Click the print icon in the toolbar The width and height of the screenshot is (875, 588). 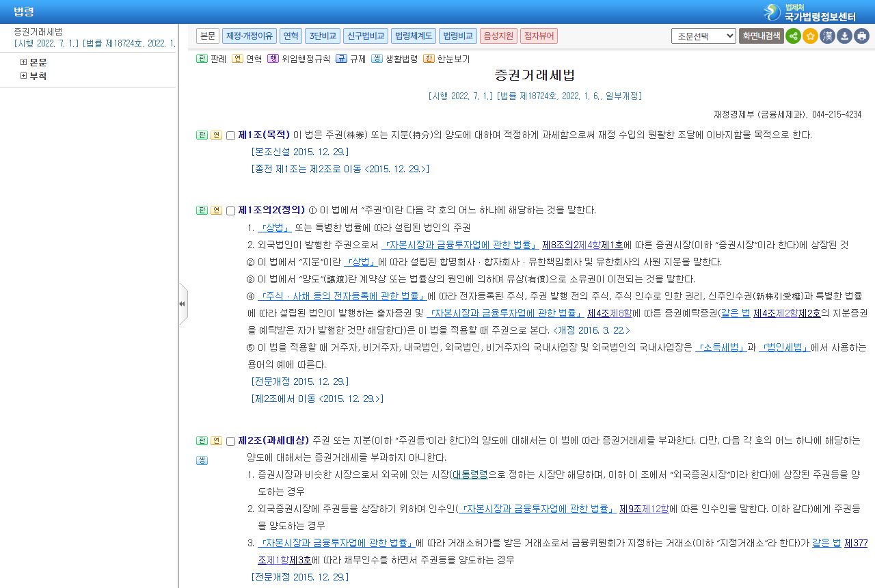(861, 36)
